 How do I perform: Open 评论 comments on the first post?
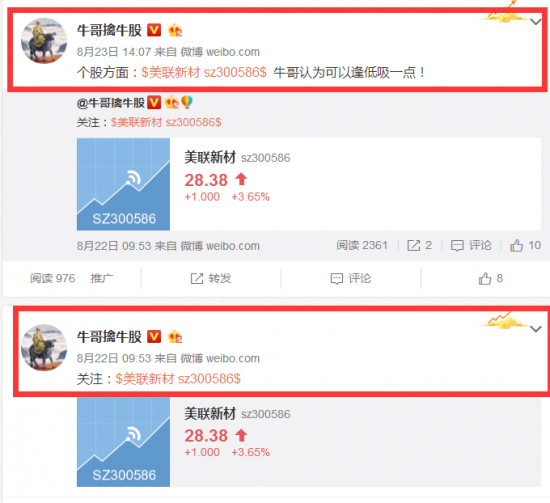click(x=351, y=279)
